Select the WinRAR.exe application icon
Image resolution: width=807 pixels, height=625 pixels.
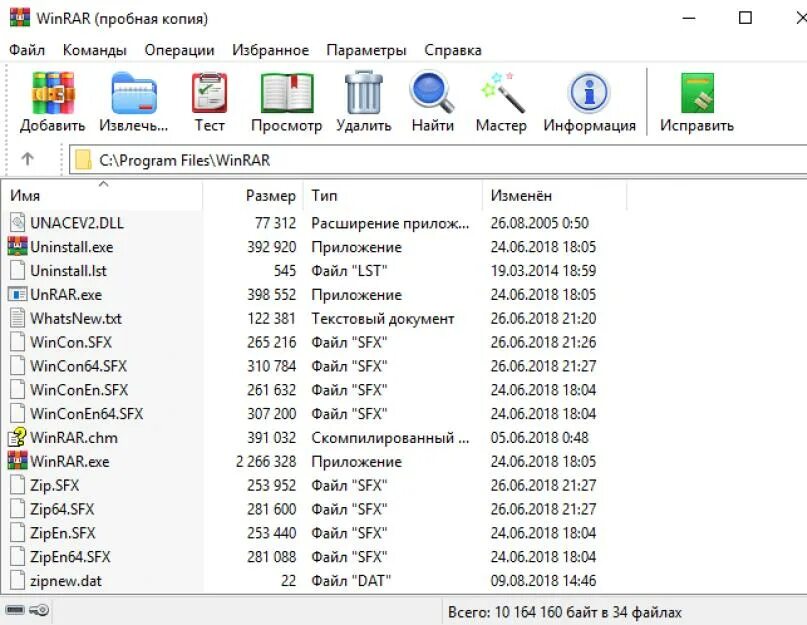tap(17, 461)
